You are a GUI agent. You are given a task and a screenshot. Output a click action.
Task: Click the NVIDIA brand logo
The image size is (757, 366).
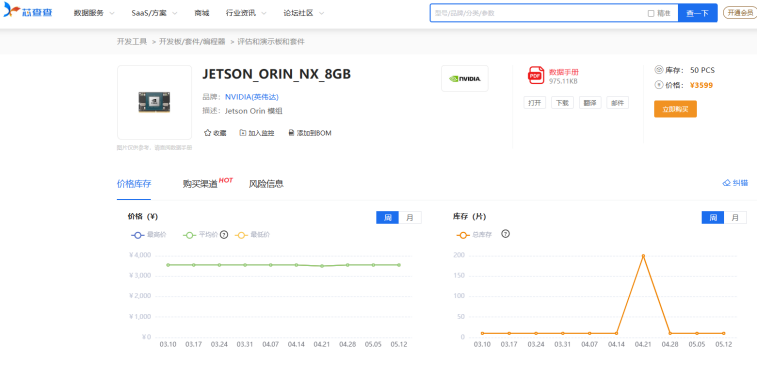coord(464,78)
